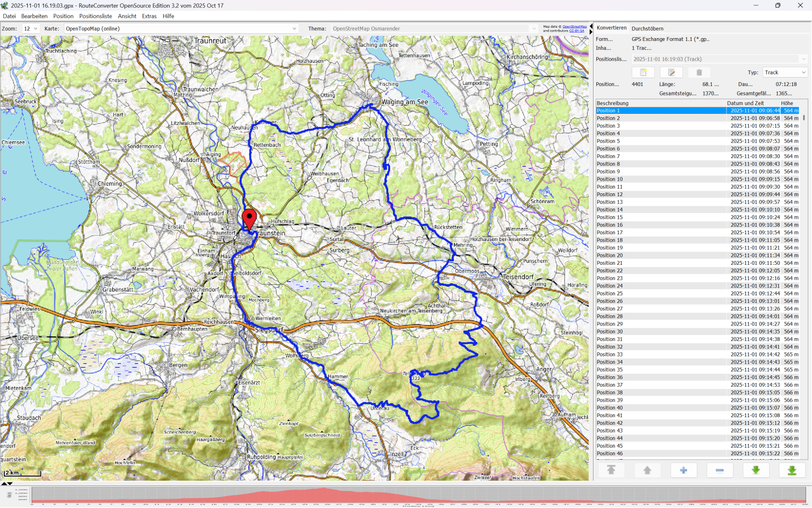Open the Typ Track dropdown
812x508 pixels.
coord(785,72)
